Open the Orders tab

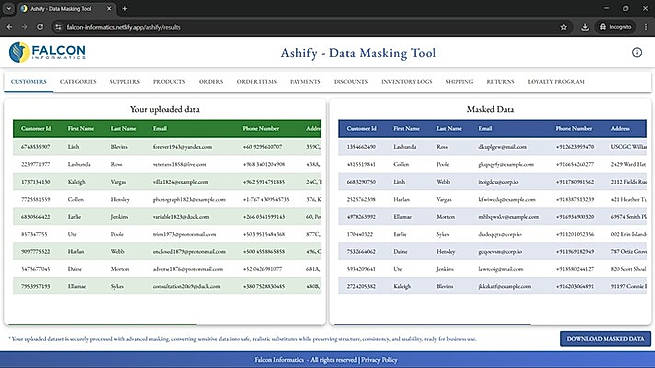point(211,82)
